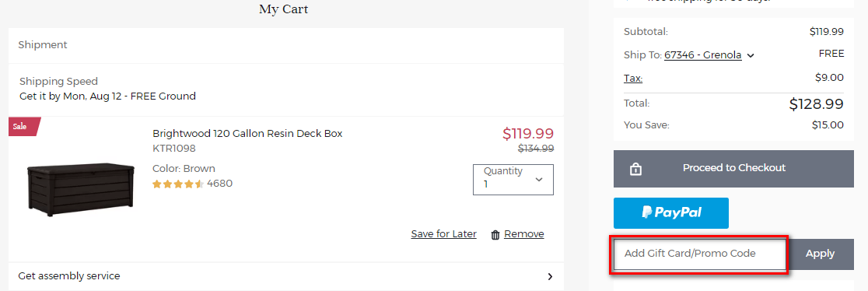Click the Get assembly service row

click(286, 276)
